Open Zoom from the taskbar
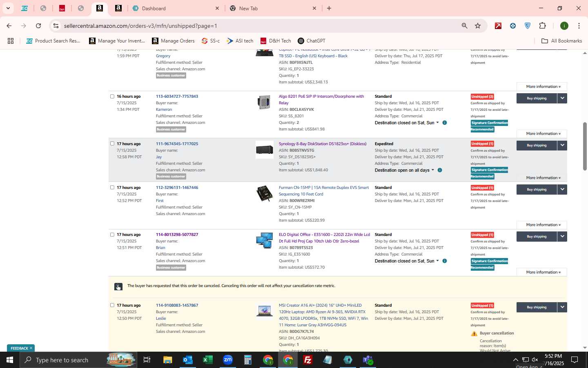Screen dimensions: 588x368 pyautogui.click(x=228, y=360)
